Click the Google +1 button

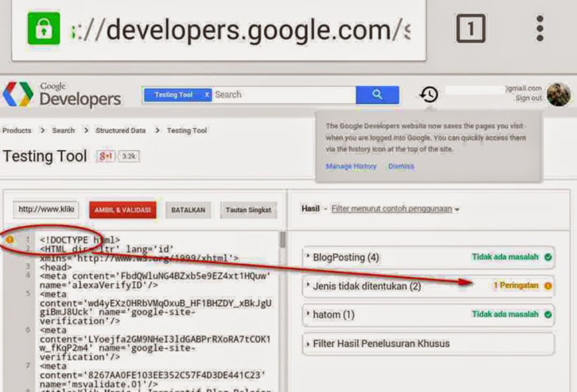pos(106,156)
